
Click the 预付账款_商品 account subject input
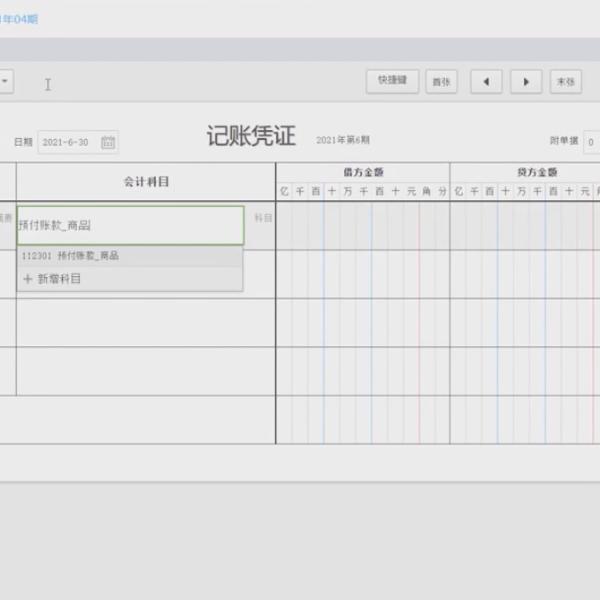(129, 226)
